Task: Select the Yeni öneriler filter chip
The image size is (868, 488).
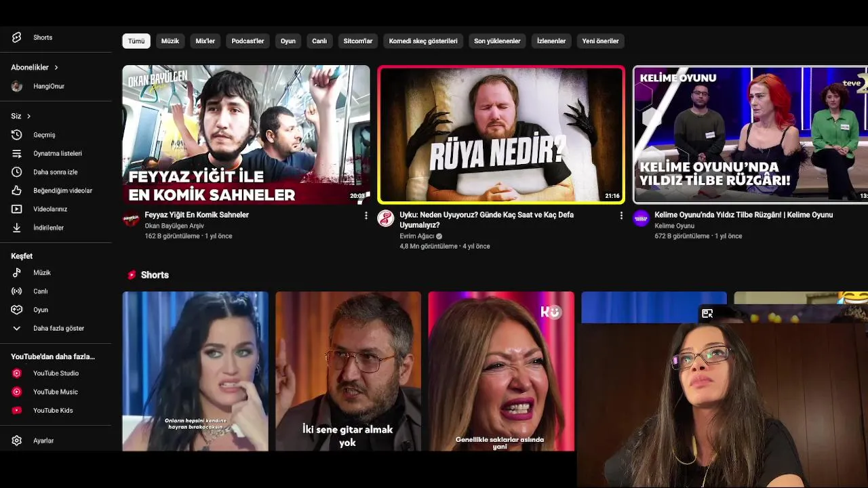Action: (x=600, y=41)
